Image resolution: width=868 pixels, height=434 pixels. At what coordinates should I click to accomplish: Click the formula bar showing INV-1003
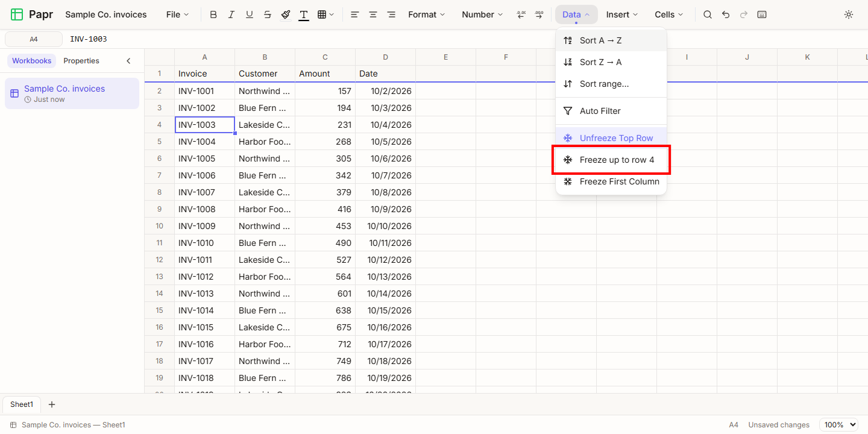point(465,39)
